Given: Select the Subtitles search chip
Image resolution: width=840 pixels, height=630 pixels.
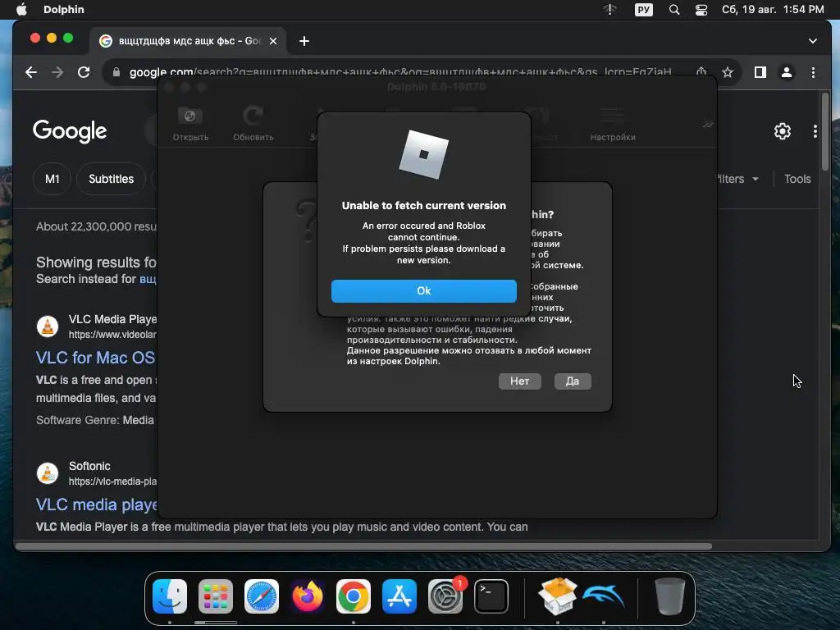Looking at the screenshot, I should (111, 179).
